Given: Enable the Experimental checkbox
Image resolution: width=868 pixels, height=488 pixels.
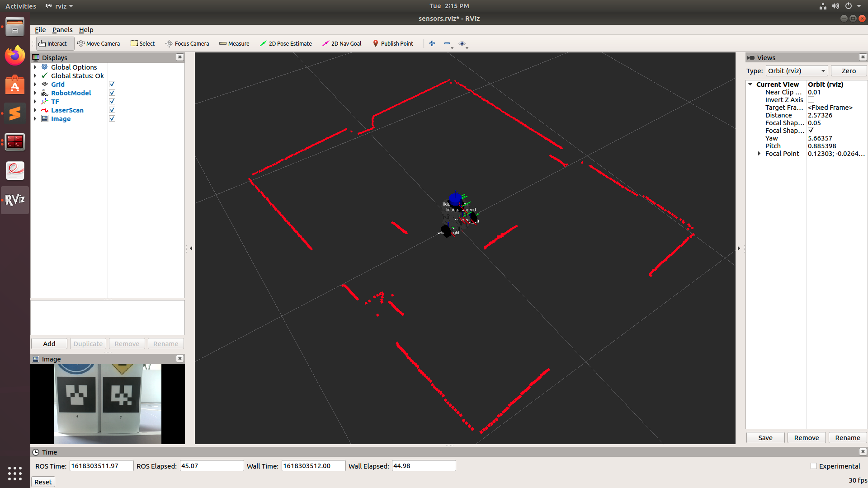Looking at the screenshot, I should pos(814,466).
